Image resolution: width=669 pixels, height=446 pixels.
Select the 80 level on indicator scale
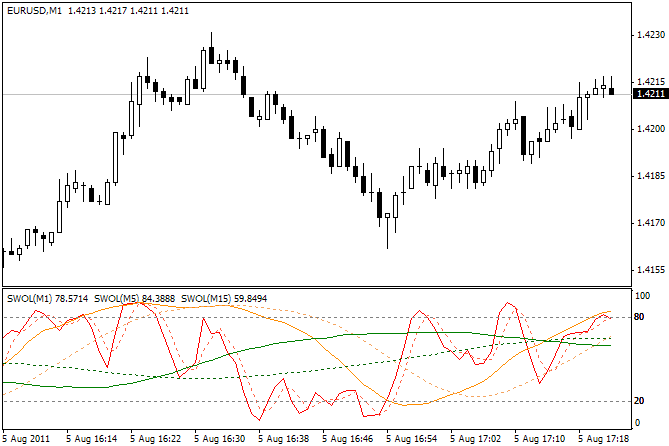point(641,318)
